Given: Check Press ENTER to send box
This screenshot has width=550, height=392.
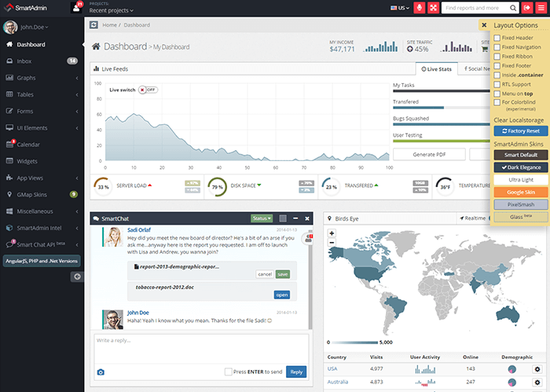Looking at the screenshot, I should pyautogui.click(x=228, y=372).
